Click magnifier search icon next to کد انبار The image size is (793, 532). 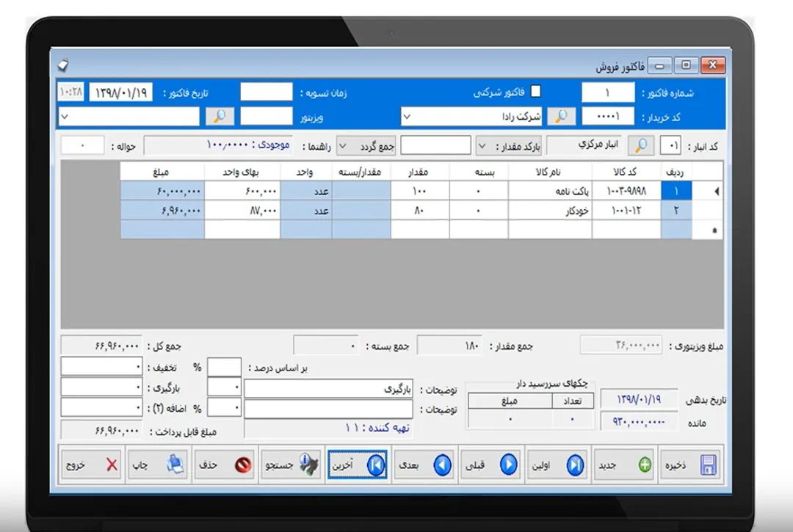pyautogui.click(x=641, y=145)
